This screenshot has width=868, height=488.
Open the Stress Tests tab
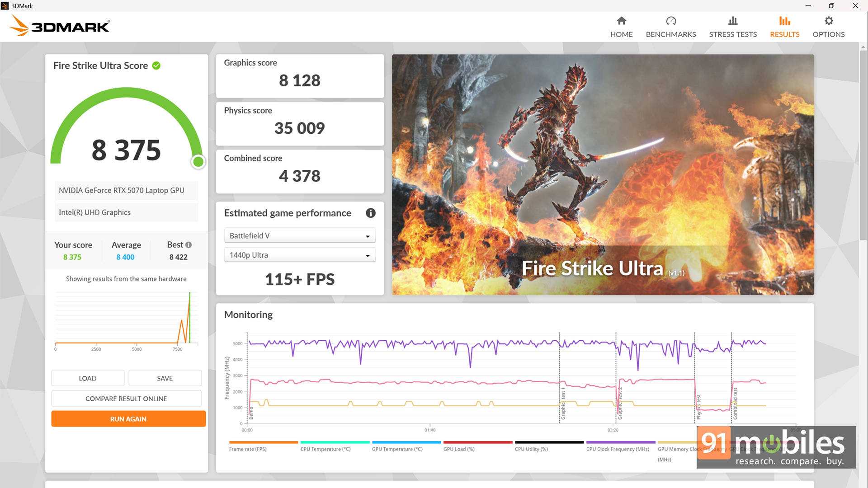click(x=733, y=27)
